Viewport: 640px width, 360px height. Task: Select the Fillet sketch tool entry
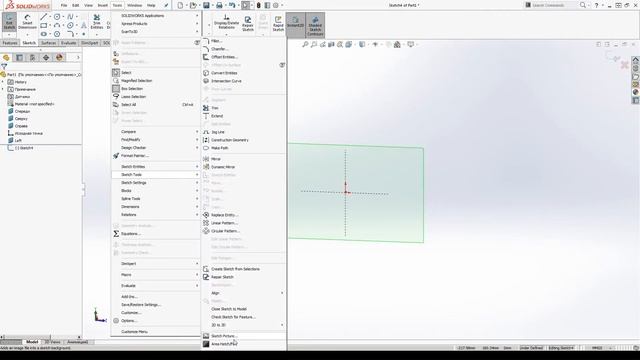[244, 41]
